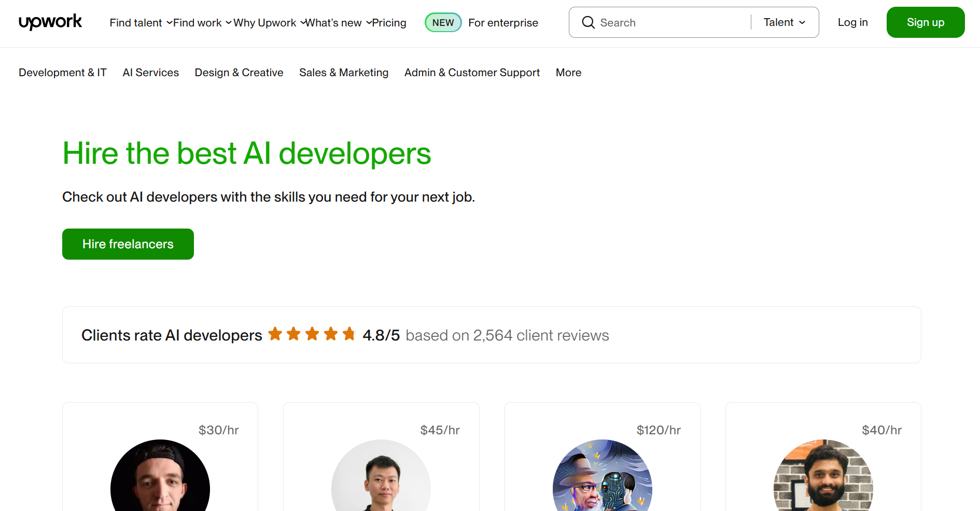Expand the Find work dropdown

click(201, 23)
